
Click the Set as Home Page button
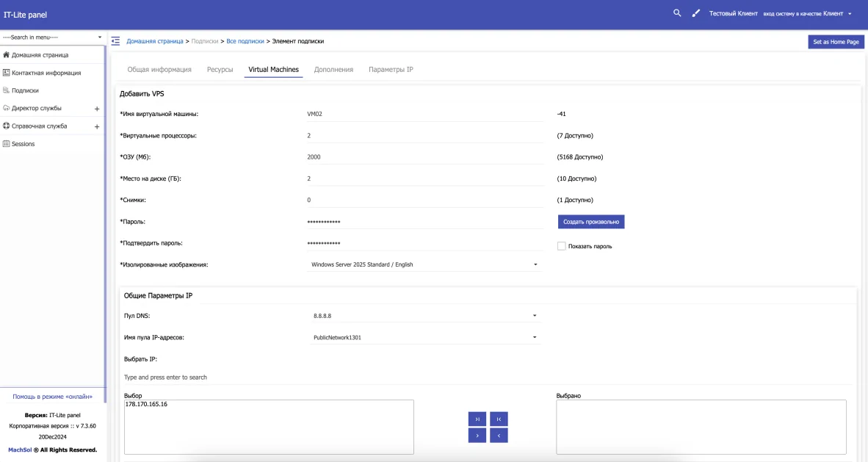836,42
